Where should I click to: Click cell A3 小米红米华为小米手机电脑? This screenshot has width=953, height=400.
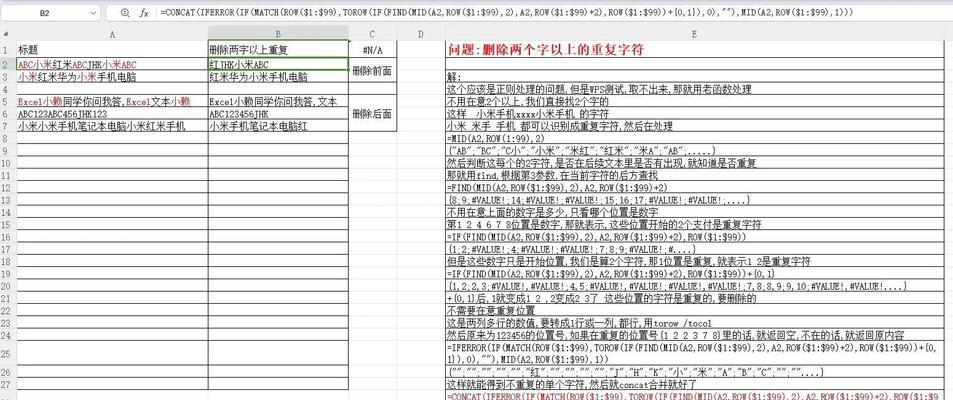pos(112,77)
